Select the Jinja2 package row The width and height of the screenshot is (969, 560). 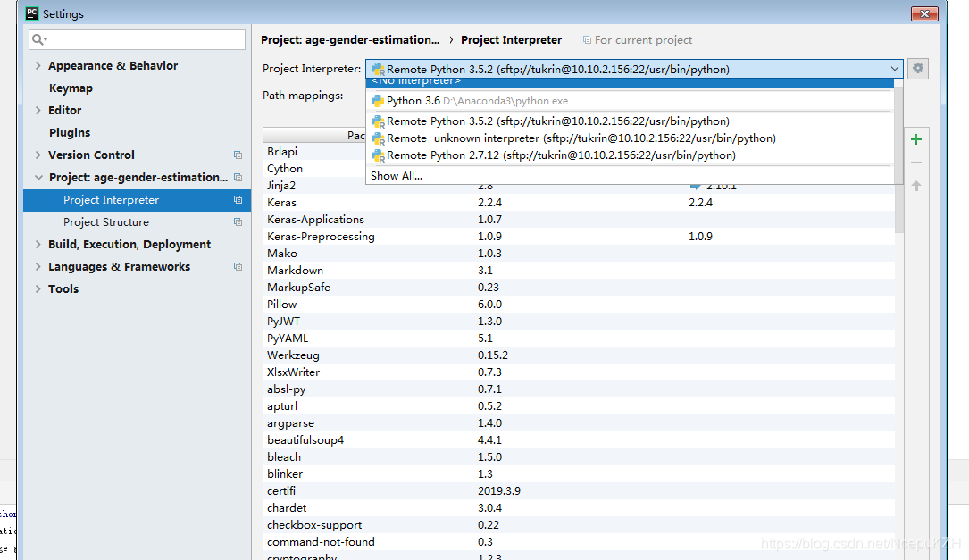[x=314, y=188]
